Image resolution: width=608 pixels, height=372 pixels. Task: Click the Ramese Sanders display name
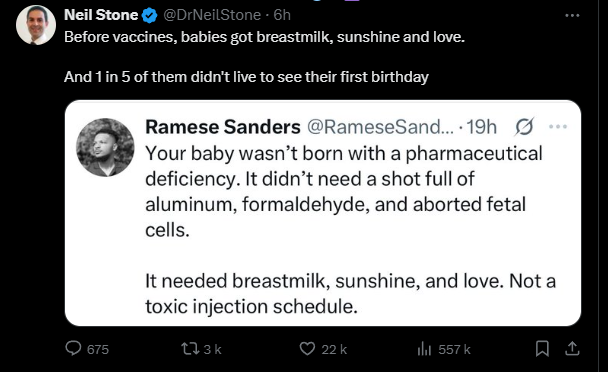223,127
